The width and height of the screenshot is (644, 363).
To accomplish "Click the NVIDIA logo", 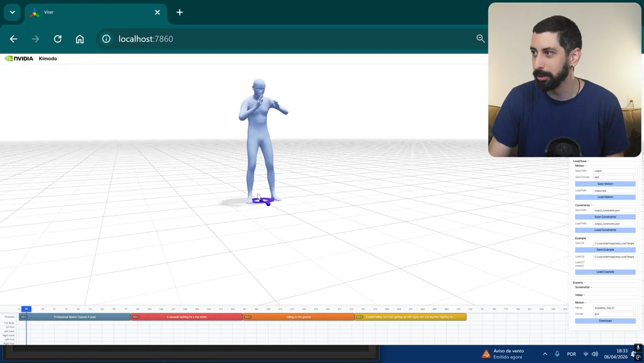I will pyautogui.click(x=18, y=59).
